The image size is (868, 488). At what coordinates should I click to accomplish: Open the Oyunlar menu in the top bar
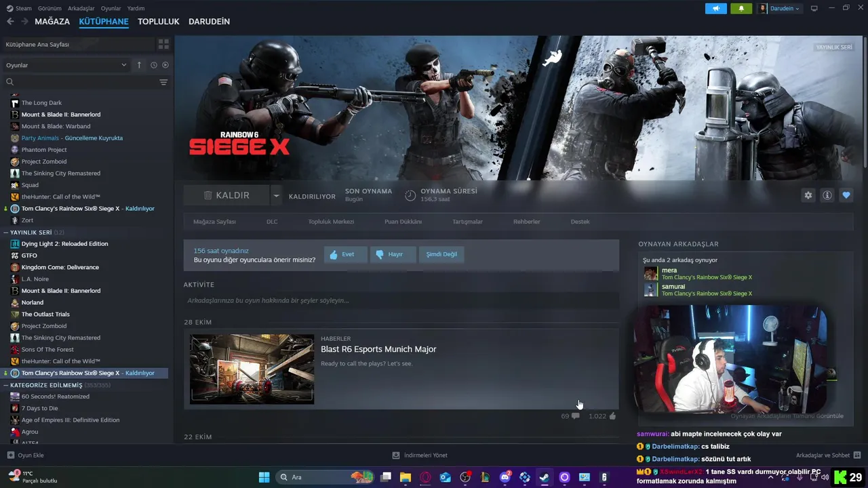tap(111, 8)
